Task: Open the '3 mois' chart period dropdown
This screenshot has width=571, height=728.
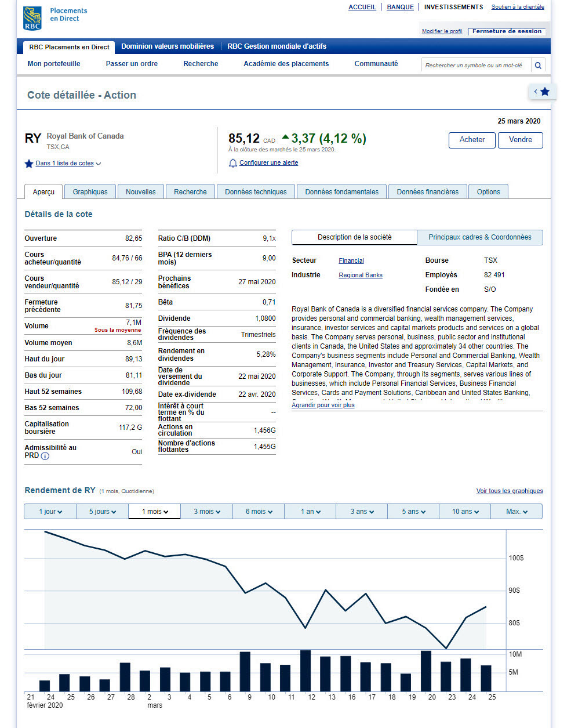Action: click(206, 512)
